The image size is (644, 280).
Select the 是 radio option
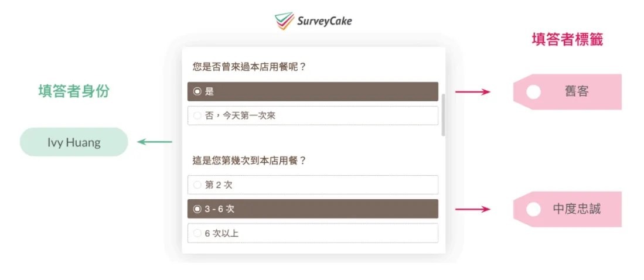point(313,91)
